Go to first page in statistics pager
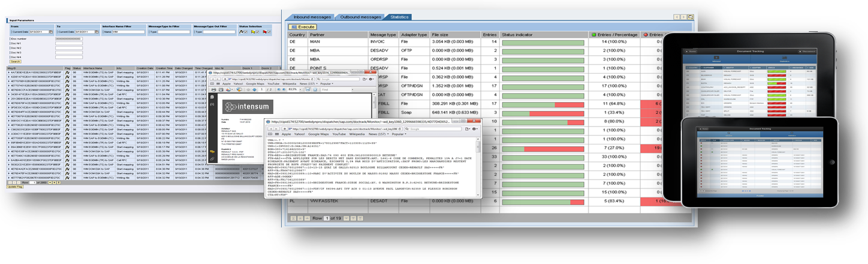Image resolution: width=868 pixels, height=264 pixels. (293, 218)
